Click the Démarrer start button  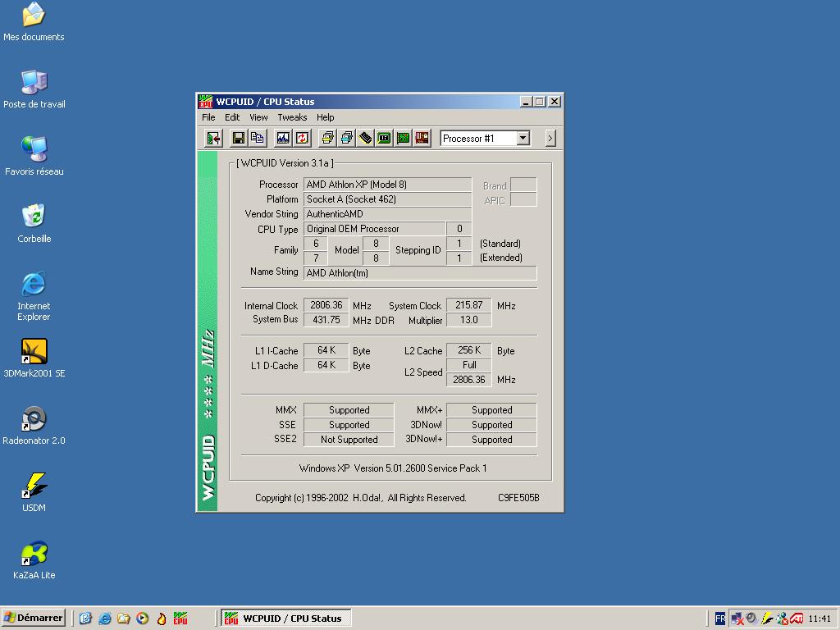coord(33,618)
